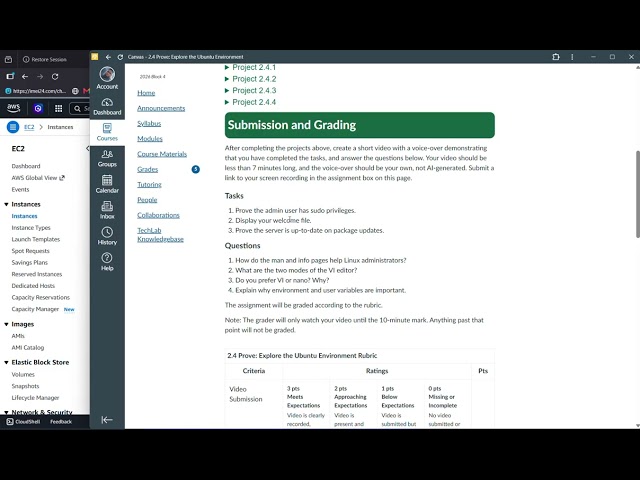This screenshot has height=480, width=640.
Task: Open the Courses menu in Canvas
Action: pos(107,133)
